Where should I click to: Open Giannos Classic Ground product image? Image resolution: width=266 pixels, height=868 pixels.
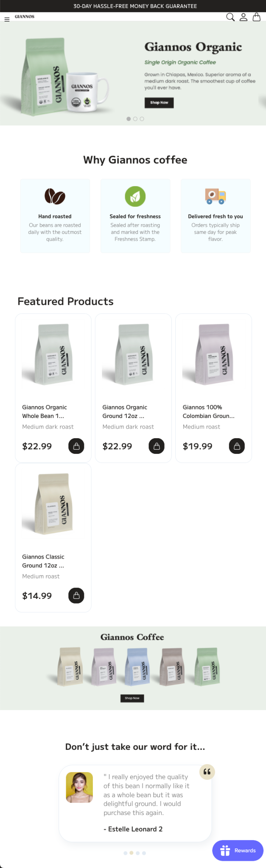[53, 504]
